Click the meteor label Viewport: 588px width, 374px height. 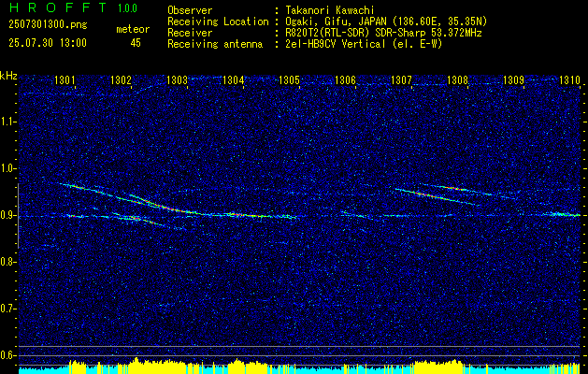pyautogui.click(x=133, y=29)
